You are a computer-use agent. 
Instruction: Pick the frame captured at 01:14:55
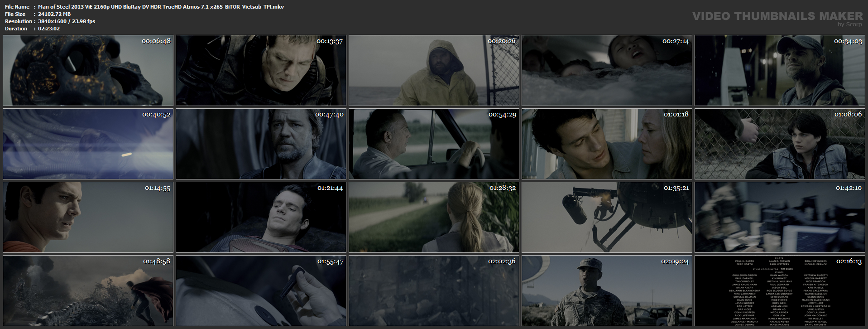pyautogui.click(x=88, y=218)
